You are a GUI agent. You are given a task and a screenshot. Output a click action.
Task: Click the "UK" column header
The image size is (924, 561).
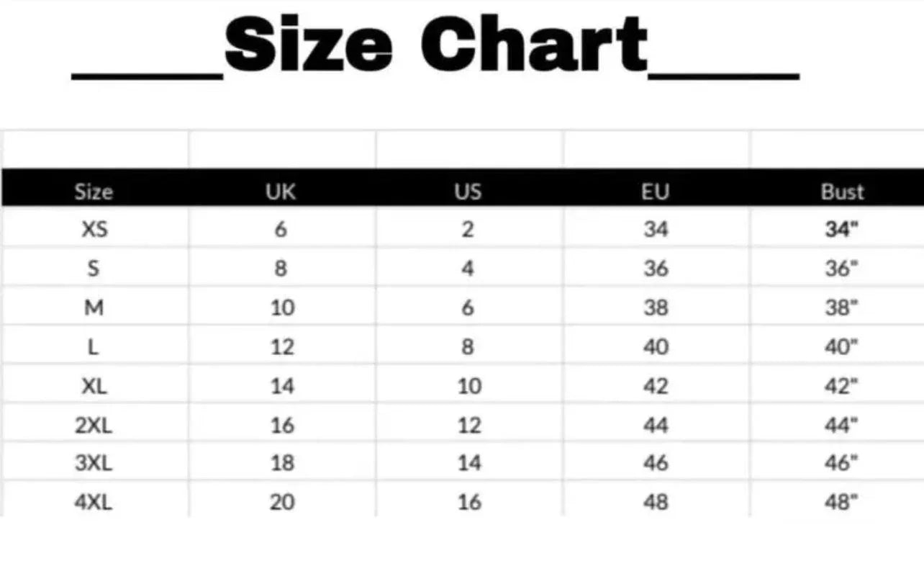coord(281,192)
